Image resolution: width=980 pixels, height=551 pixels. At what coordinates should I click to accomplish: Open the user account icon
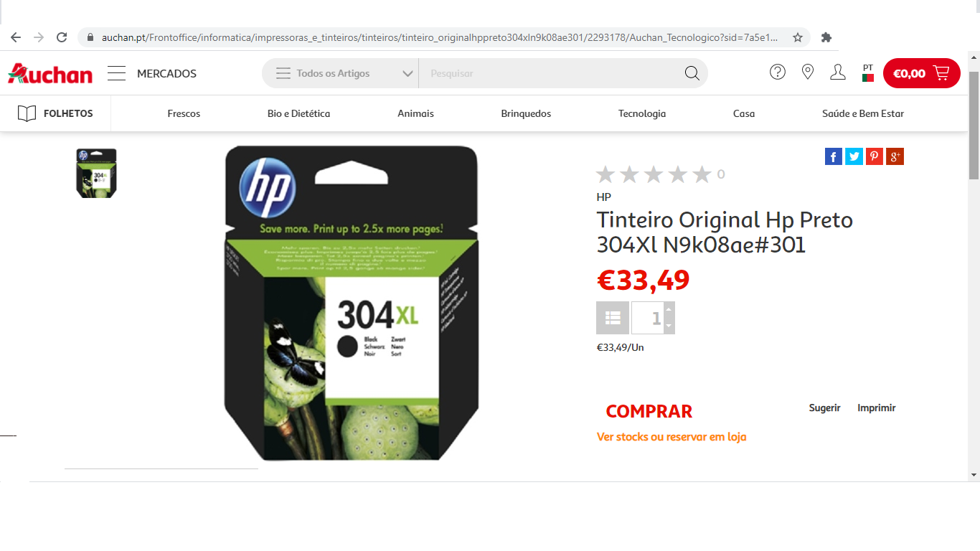click(838, 72)
